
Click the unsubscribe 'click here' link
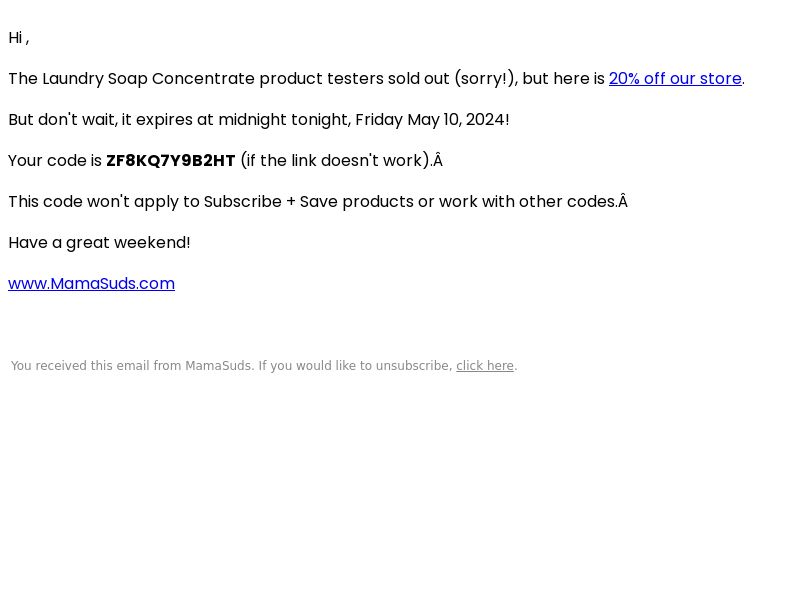[x=485, y=366]
